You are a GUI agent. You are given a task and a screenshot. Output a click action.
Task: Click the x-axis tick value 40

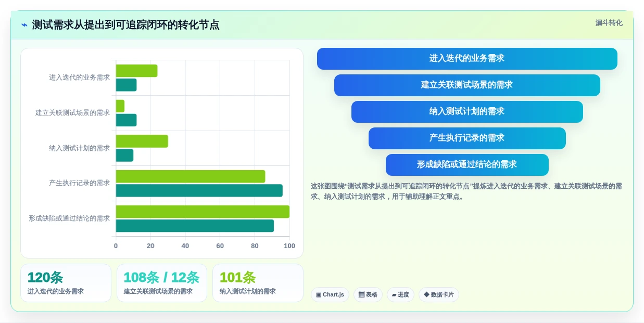(185, 246)
